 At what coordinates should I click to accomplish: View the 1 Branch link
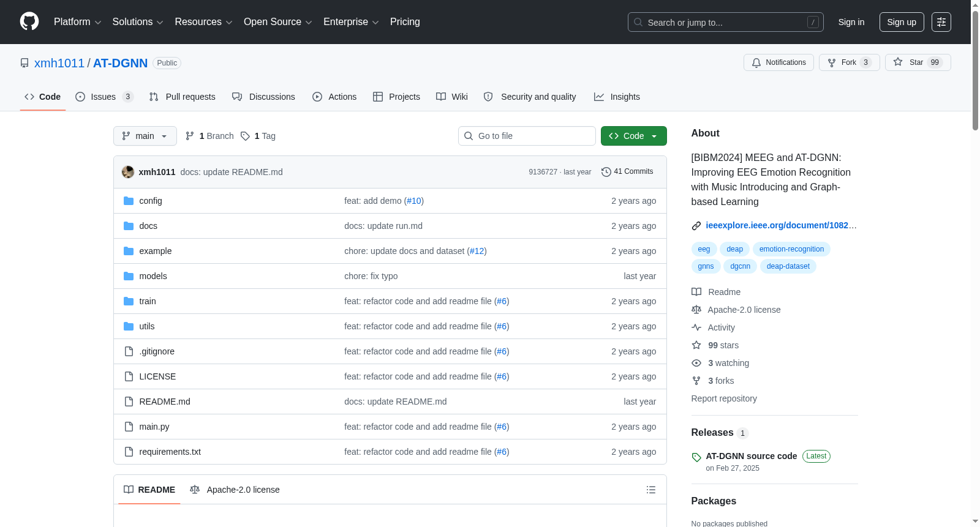point(209,136)
